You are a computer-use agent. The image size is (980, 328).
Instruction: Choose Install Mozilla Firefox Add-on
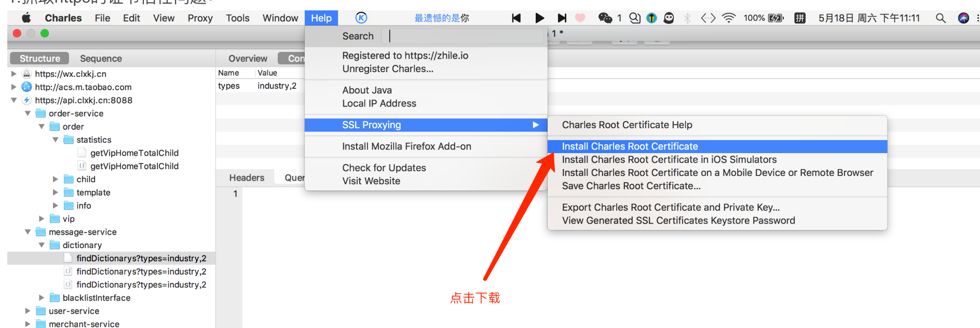coord(426,146)
